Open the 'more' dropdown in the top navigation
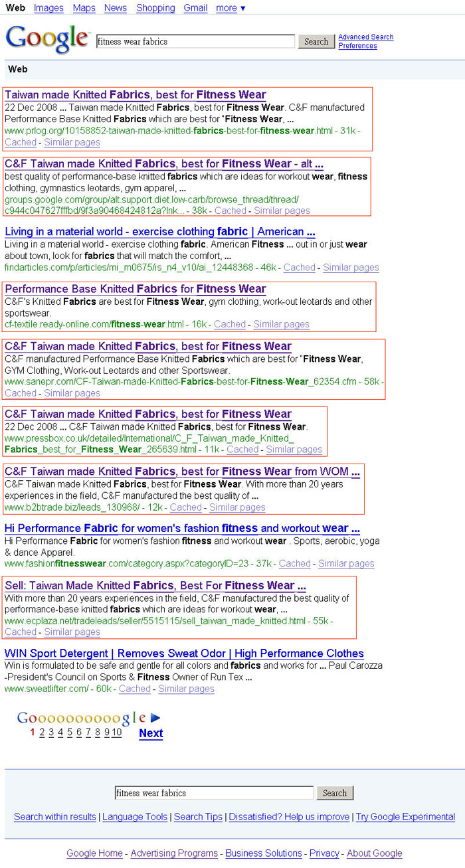 point(231,8)
